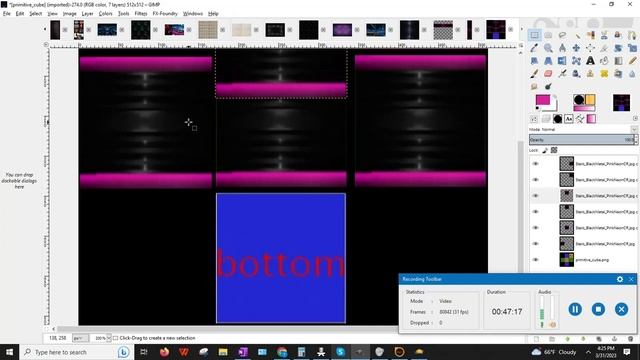Pause the recording in Recording Toolbar
This screenshot has height=360, width=640.
click(575, 309)
